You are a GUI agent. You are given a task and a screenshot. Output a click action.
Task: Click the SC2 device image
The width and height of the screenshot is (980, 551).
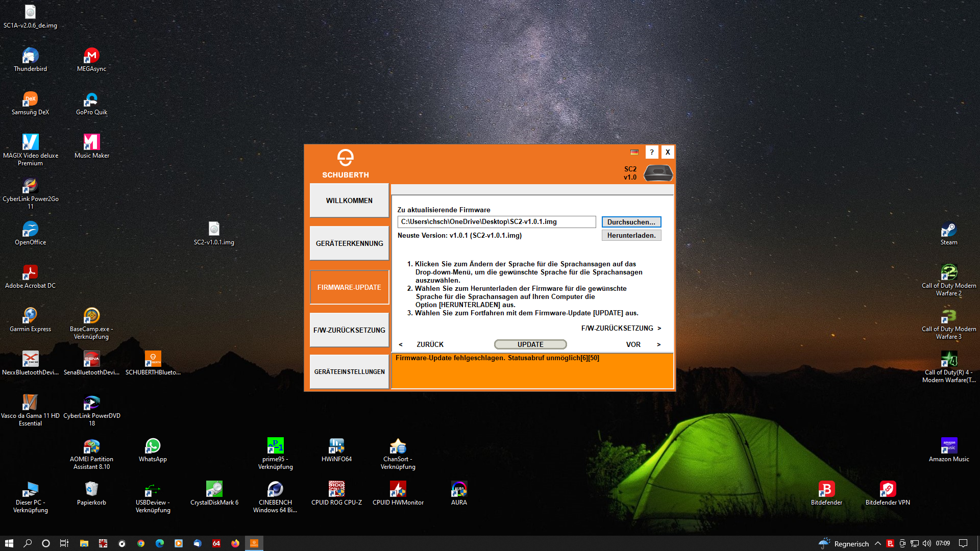click(658, 173)
